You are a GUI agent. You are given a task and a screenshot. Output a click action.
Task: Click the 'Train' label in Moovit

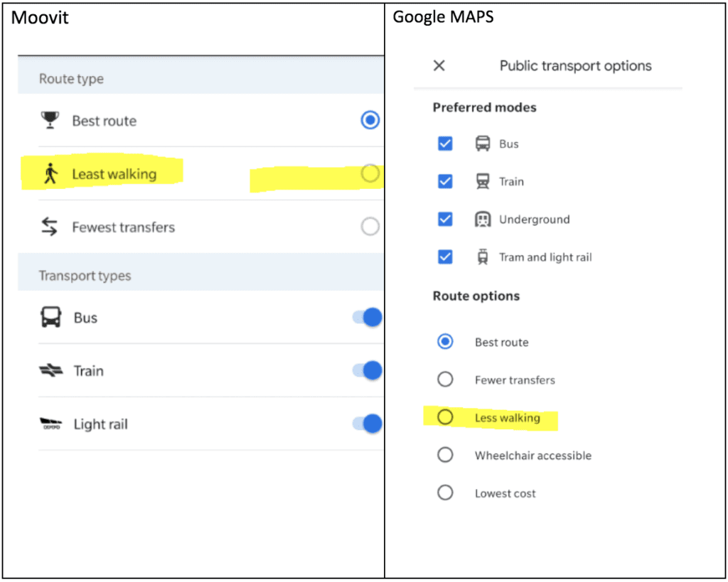tap(89, 371)
